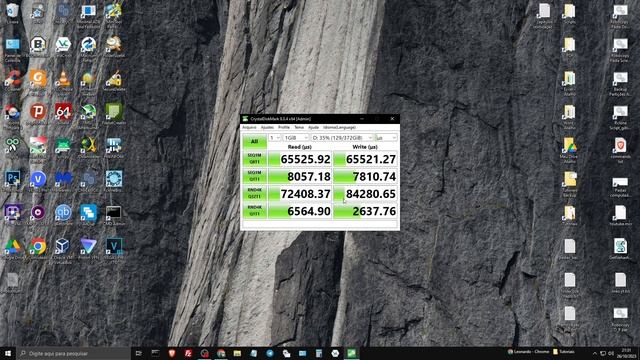Close the CrystalDiskMark window
This screenshot has height=360, width=640.
tap(392, 119)
